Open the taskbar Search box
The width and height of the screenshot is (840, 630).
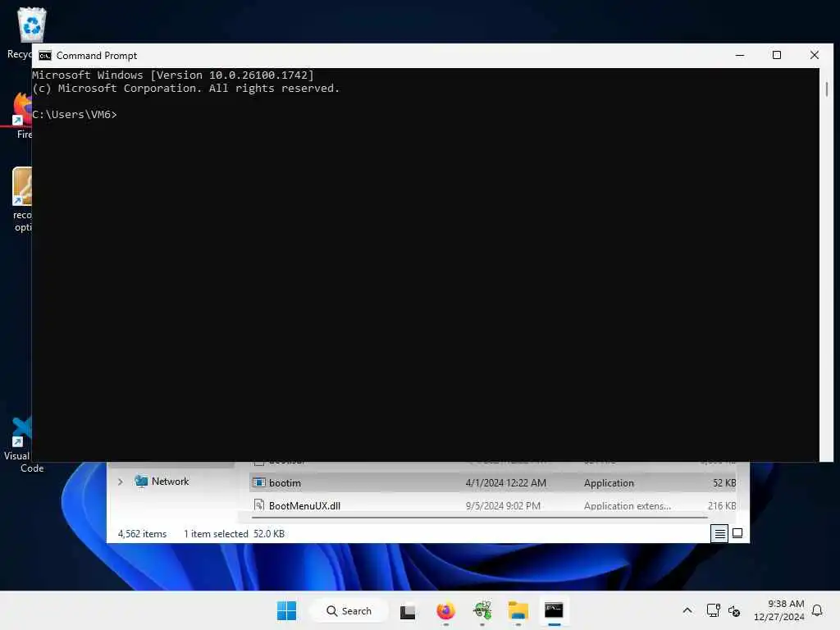pyautogui.click(x=349, y=610)
